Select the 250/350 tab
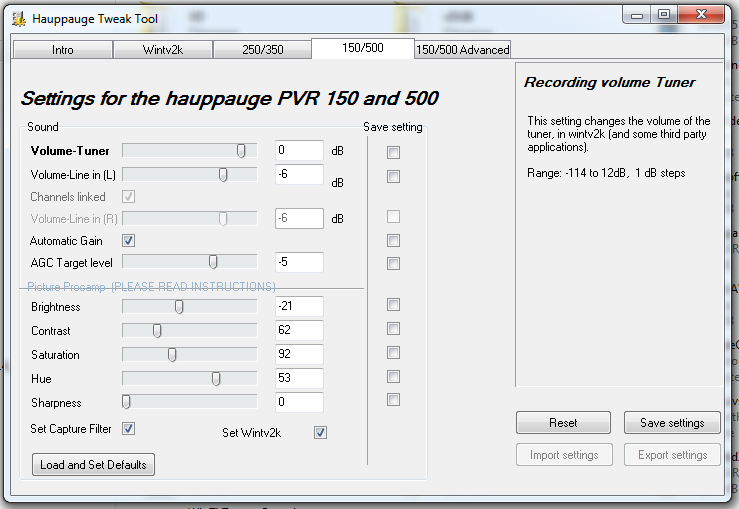739x509 pixels. coord(263,49)
